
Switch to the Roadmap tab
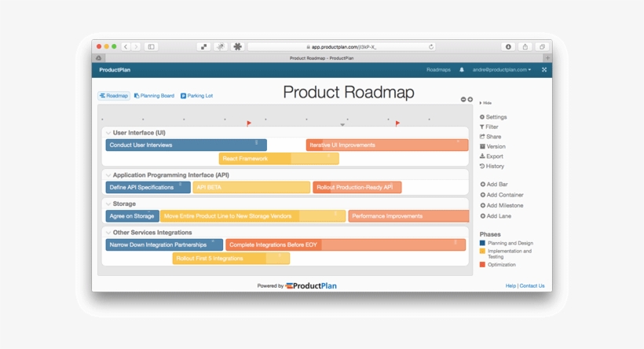click(x=114, y=96)
